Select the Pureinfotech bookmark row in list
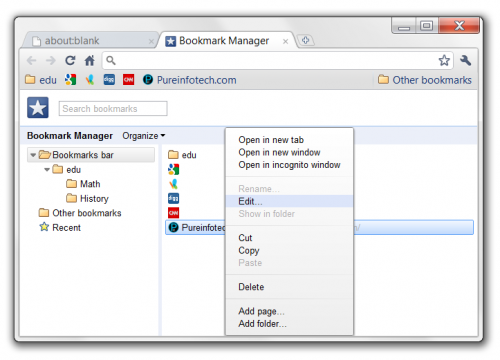 [319, 227]
